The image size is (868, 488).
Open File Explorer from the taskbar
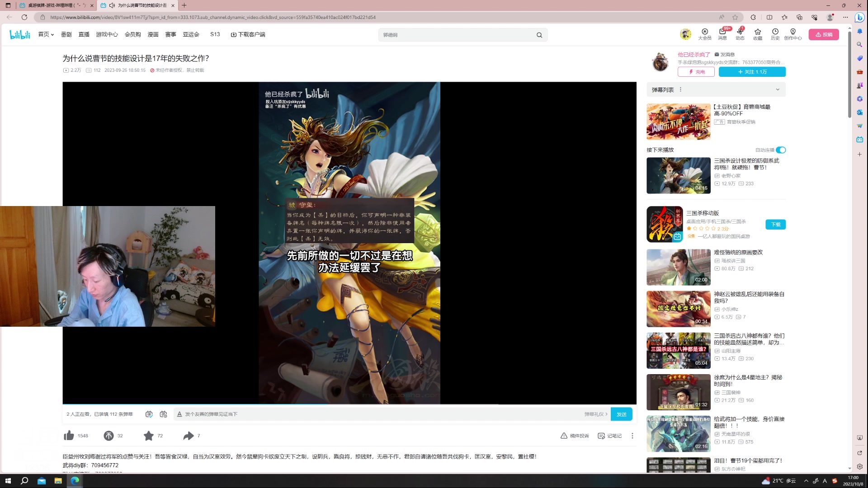pos(58,481)
